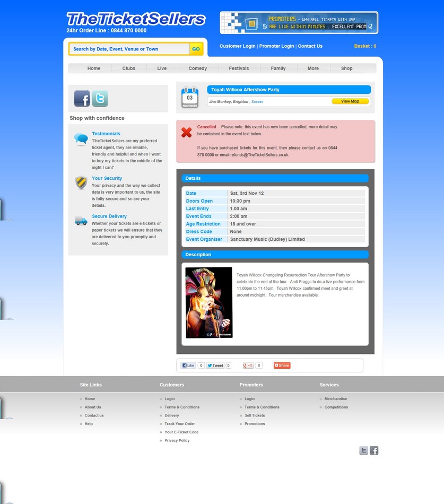Open the Secure Delivery heading link
Screen dimensions: 444x504
click(109, 216)
